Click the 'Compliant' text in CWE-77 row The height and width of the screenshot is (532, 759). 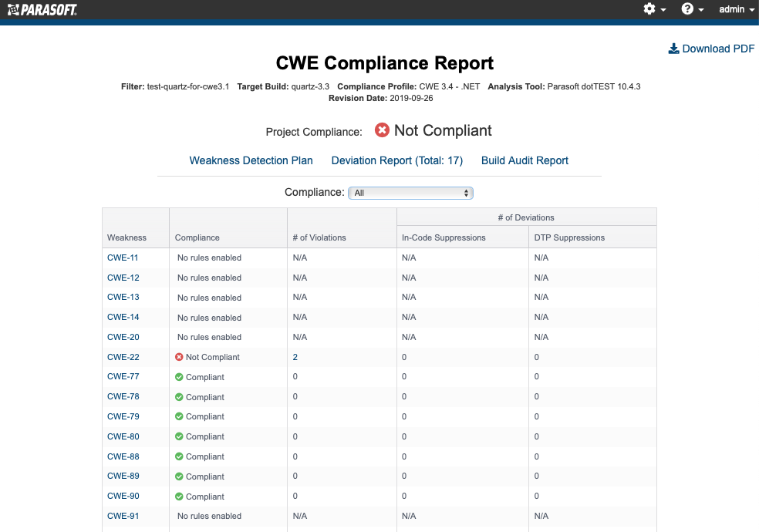coord(205,377)
